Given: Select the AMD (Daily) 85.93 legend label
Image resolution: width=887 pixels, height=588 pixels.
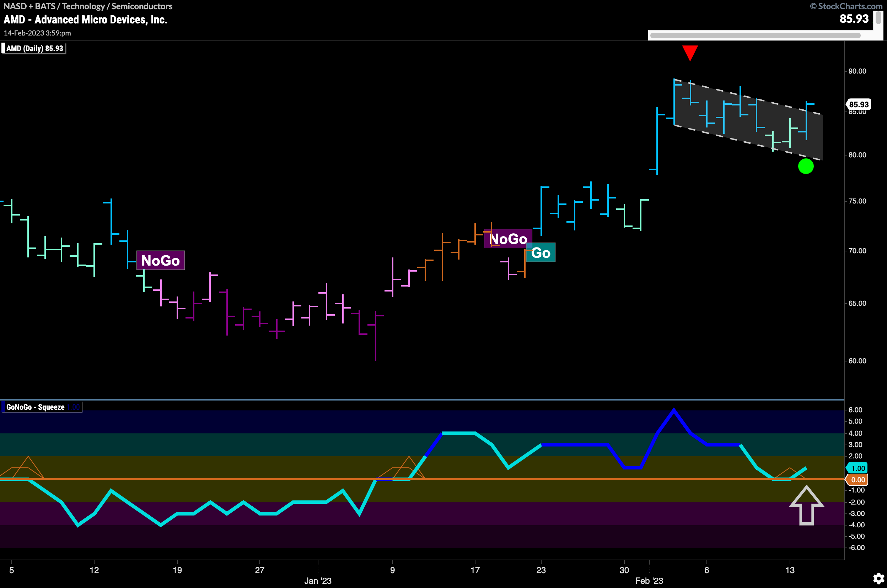Looking at the screenshot, I should [x=34, y=48].
